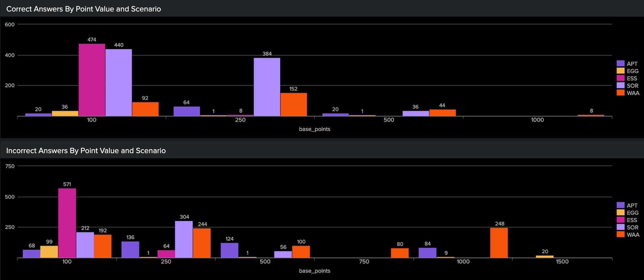Select the 192 WAA bar in Incorrect Answers
Viewport: 644px width, 280px height.
pyautogui.click(x=103, y=246)
